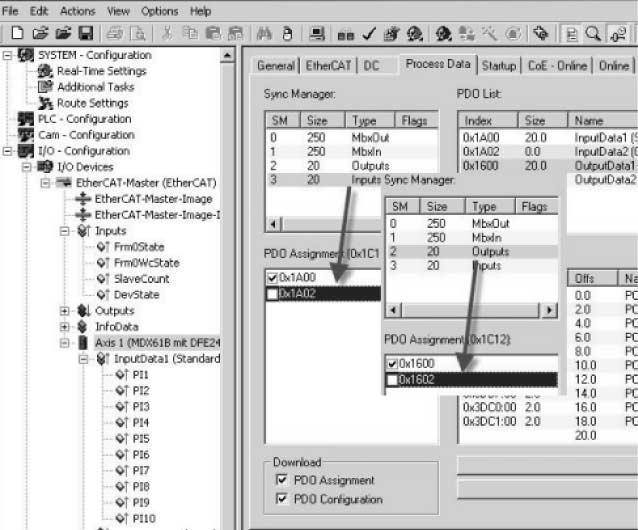This screenshot has height=530, width=638.
Task: Select the MbxOut row in the left Sync Manager list
Action: click(352, 138)
